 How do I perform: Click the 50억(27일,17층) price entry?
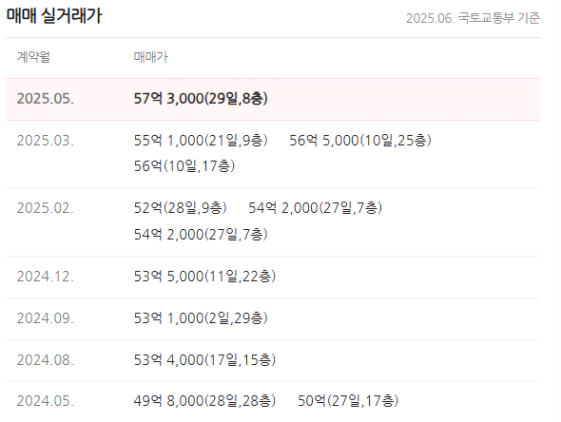348,401
